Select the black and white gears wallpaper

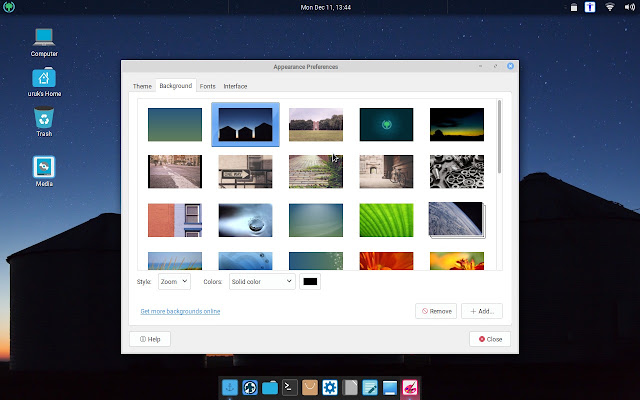457,171
